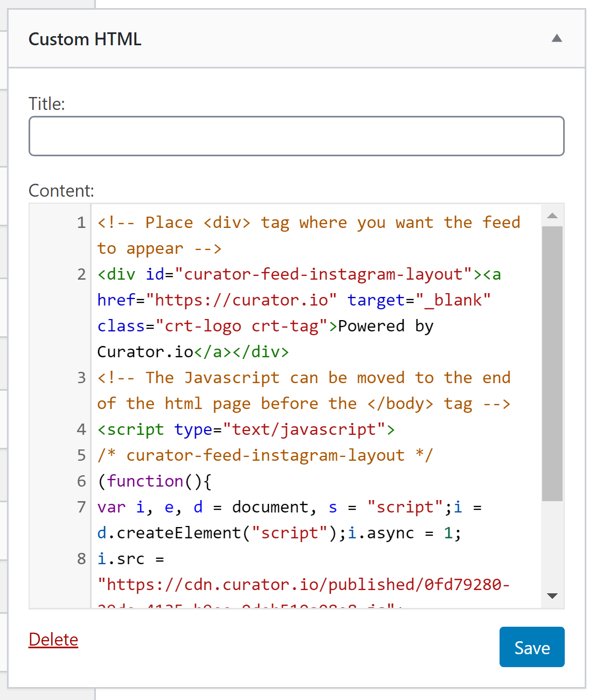This screenshot has height=700, width=596.
Task: Click the Content: label above the editor
Action: [60, 190]
